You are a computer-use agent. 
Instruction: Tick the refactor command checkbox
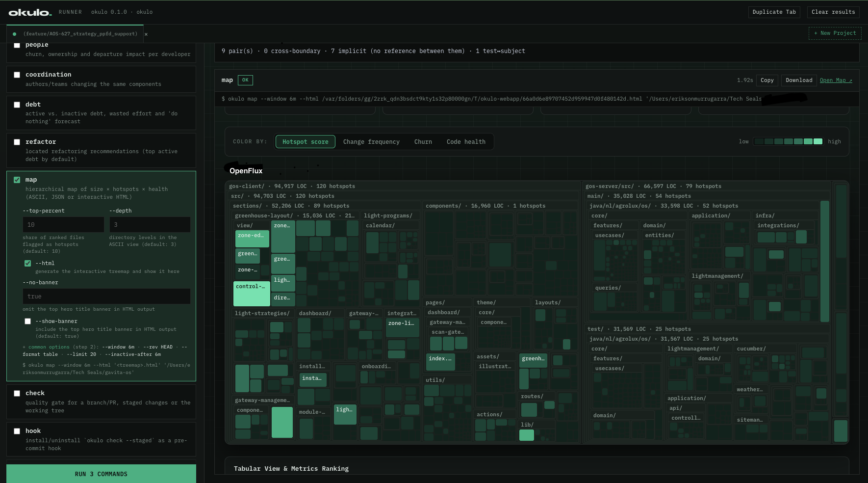pyautogui.click(x=17, y=142)
